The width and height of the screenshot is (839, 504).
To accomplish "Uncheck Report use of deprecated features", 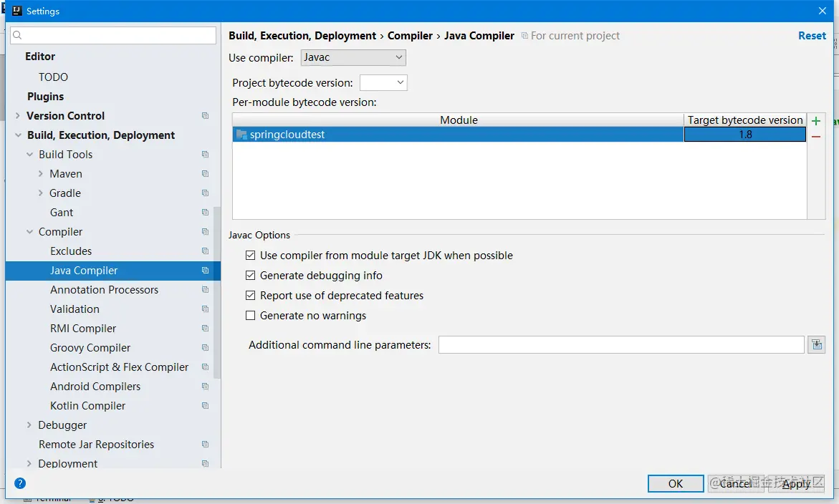I will (x=251, y=296).
